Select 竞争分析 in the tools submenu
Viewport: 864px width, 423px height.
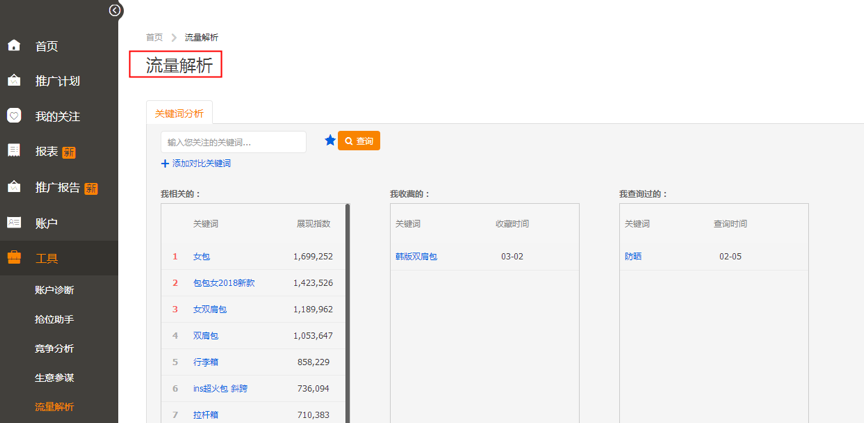click(x=54, y=348)
